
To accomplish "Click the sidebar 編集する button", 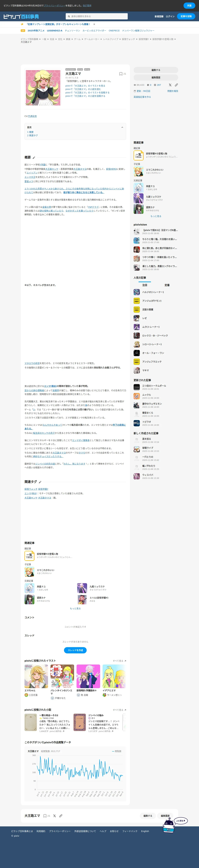I will coord(156,70).
